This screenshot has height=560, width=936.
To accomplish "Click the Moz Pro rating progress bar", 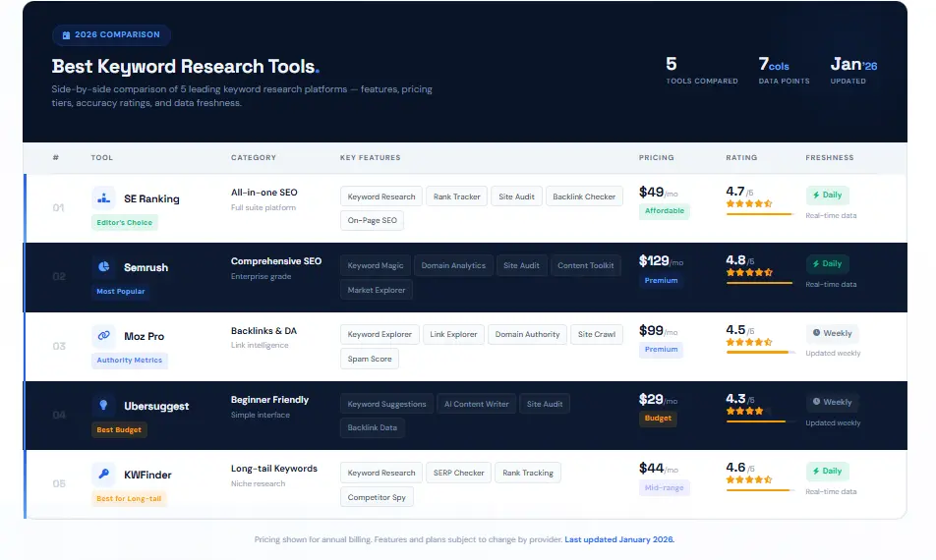I will (x=759, y=353).
